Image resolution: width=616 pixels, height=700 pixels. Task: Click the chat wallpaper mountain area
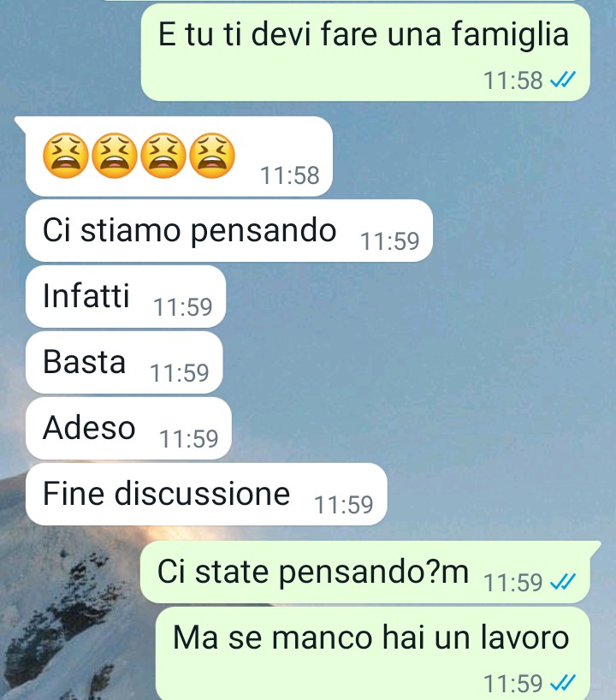[x=67, y=616]
